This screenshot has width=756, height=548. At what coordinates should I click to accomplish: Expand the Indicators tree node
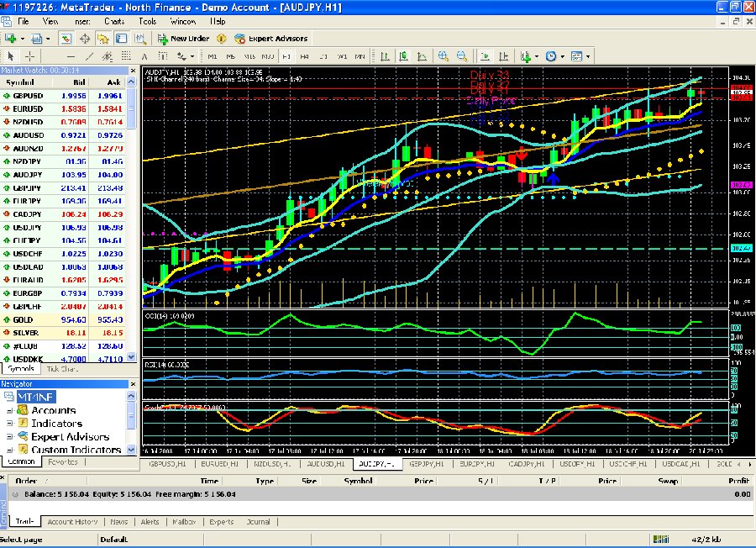[x=9, y=423]
